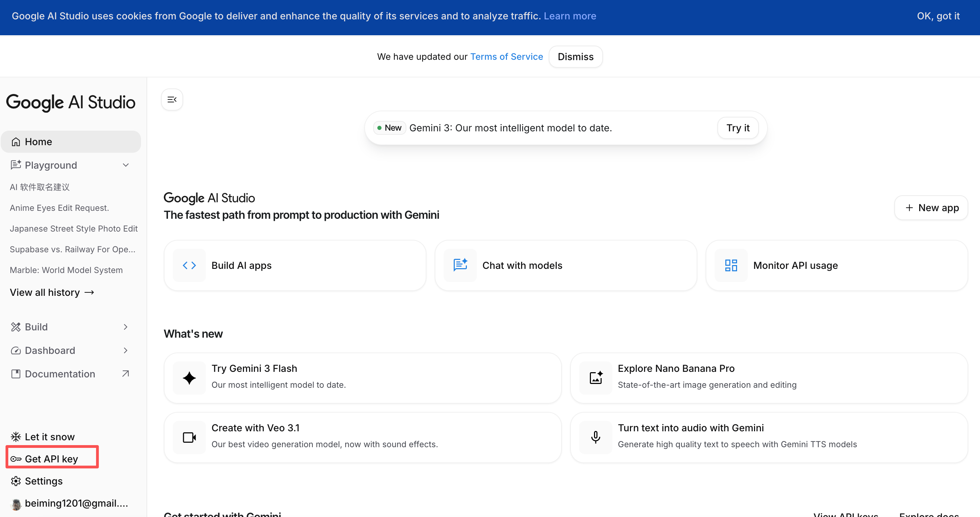The width and height of the screenshot is (980, 517).
Task: Click the Terms of Service link
Action: click(x=506, y=57)
